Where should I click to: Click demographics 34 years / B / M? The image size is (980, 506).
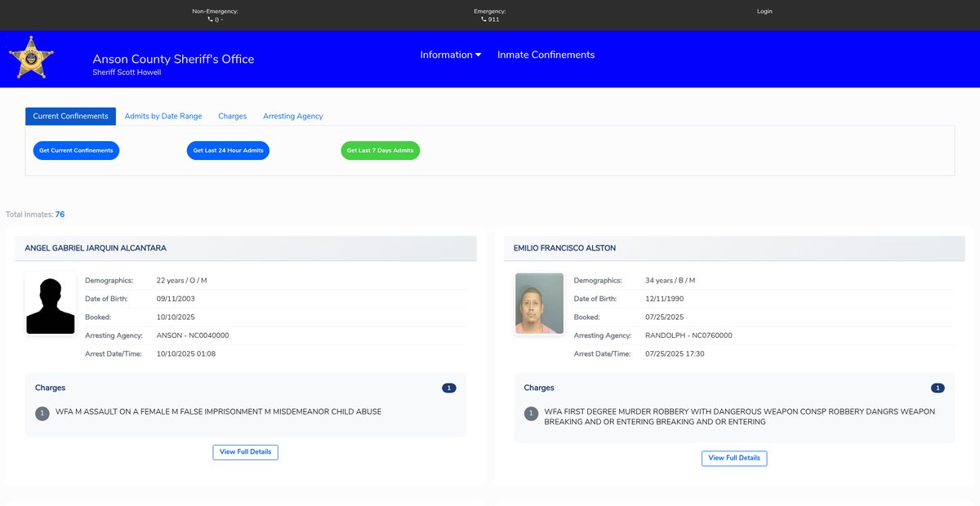click(670, 281)
